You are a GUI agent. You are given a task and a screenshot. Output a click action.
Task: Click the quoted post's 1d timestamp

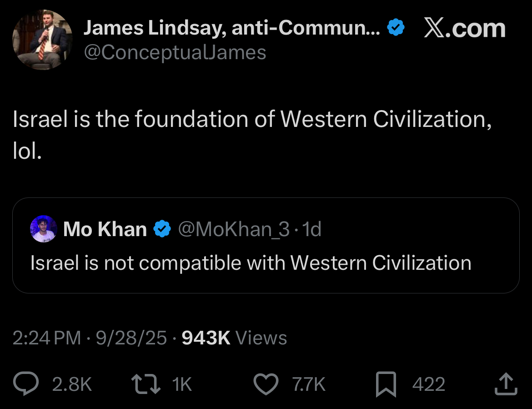click(312, 229)
